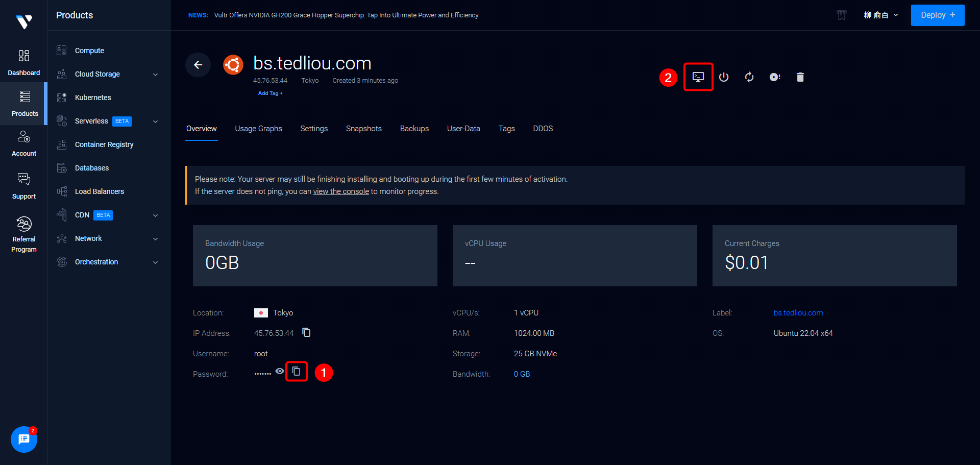Image resolution: width=980 pixels, height=465 pixels.
Task: Switch to the Usage Graphs tab
Action: [258, 129]
